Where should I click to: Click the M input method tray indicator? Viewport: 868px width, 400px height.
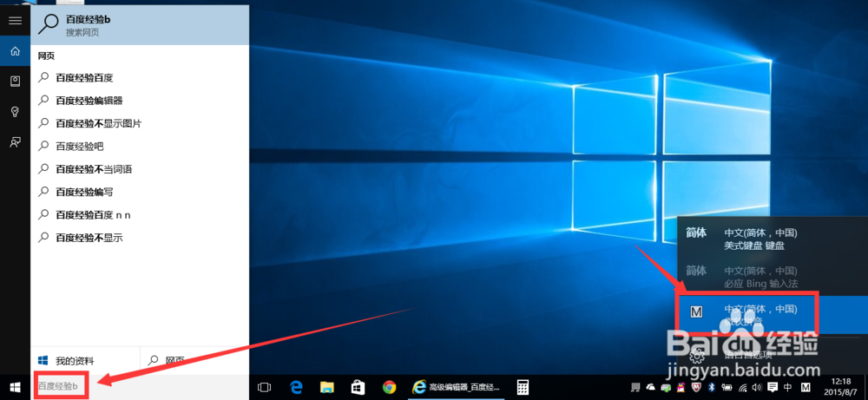(806, 387)
